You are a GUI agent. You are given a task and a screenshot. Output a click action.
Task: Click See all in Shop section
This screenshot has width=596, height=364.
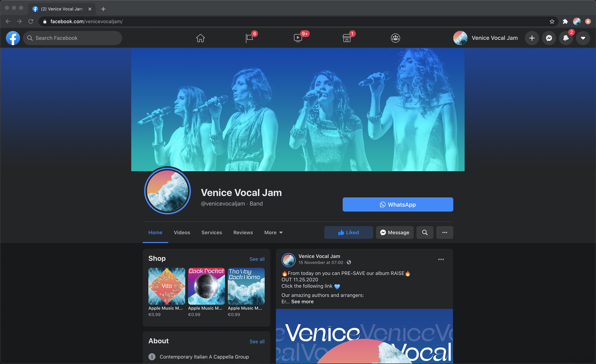[x=257, y=259]
